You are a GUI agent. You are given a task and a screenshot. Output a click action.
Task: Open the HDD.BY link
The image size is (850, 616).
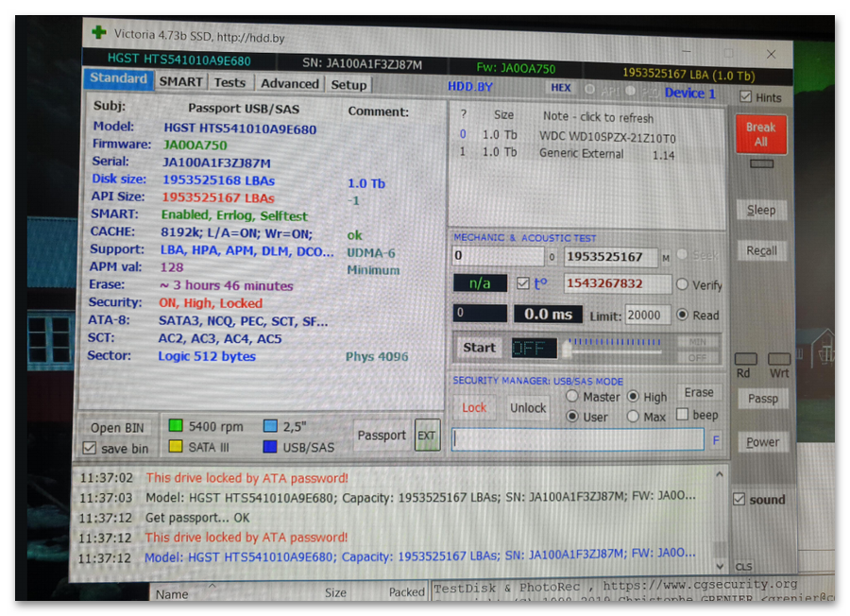[x=470, y=86]
